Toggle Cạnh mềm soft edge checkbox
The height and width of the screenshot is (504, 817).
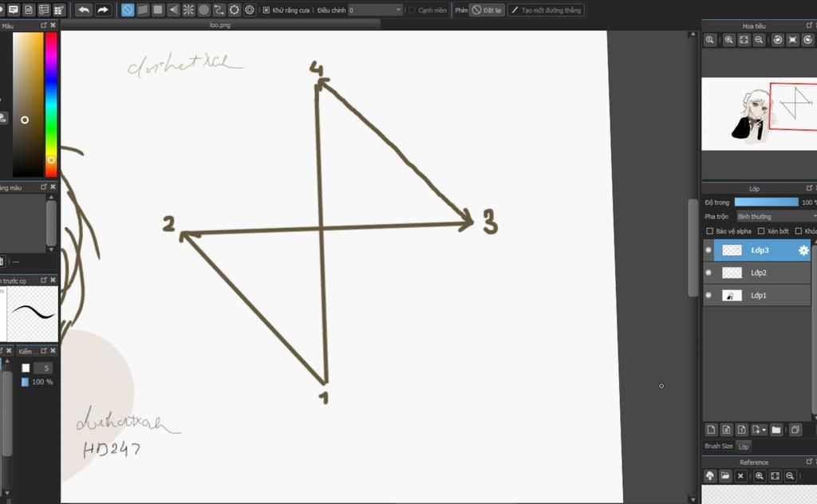coord(412,10)
